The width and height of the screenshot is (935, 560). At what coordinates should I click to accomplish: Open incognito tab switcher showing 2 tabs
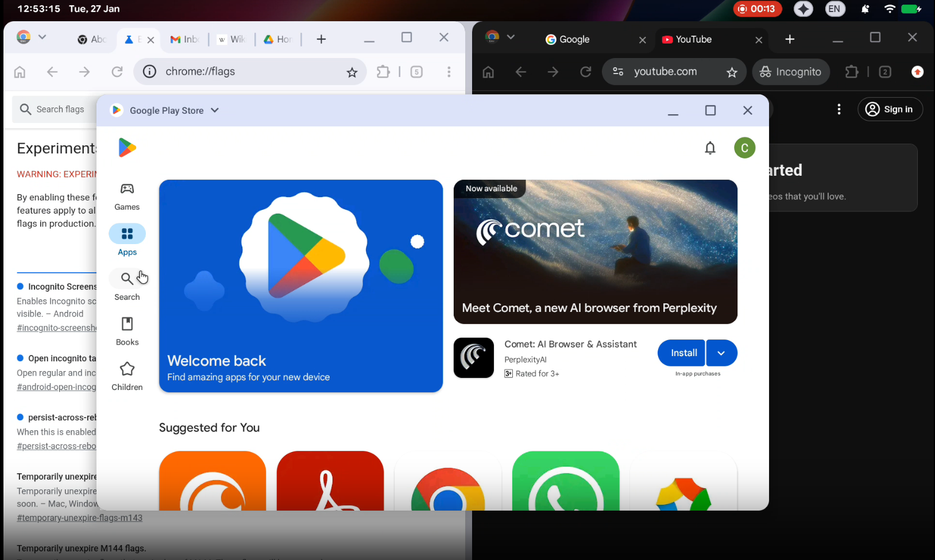(x=885, y=72)
